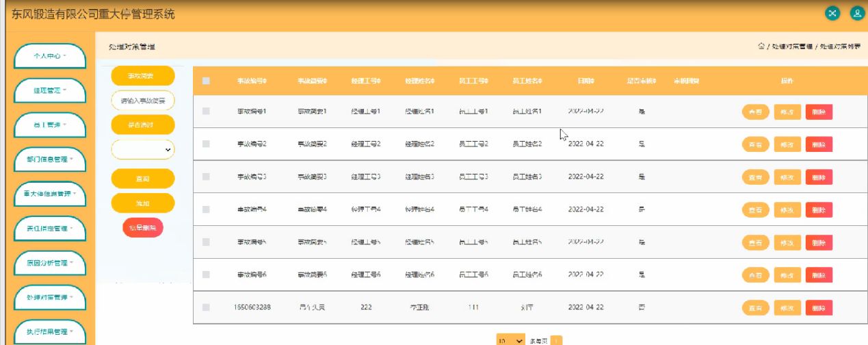Expand the 责任指定管理 sidebar menu

tap(51, 229)
